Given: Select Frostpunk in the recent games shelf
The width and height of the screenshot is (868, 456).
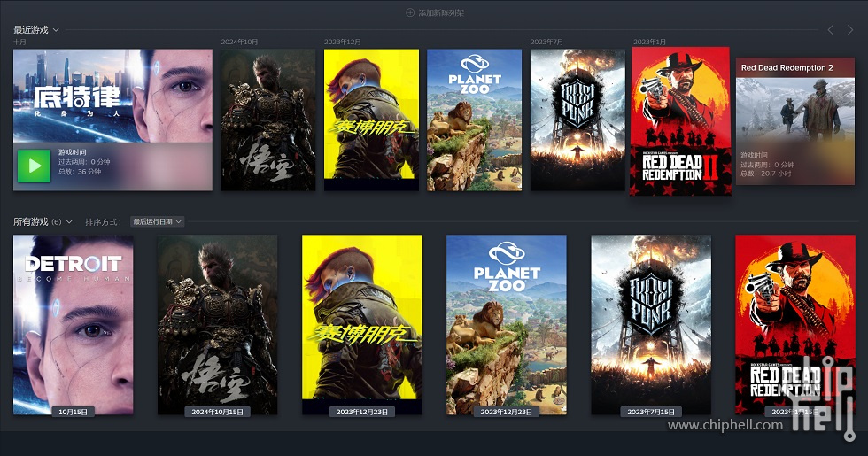Looking at the screenshot, I should pyautogui.click(x=577, y=120).
